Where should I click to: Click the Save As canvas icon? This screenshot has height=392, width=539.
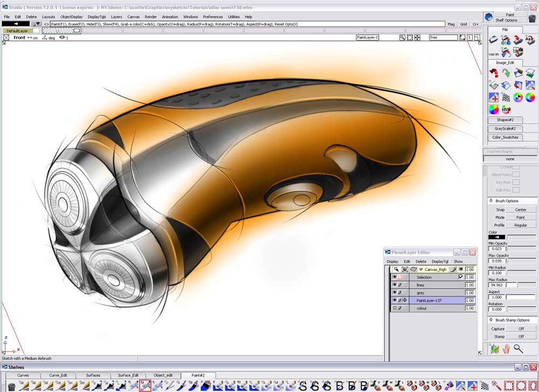(x=530, y=40)
